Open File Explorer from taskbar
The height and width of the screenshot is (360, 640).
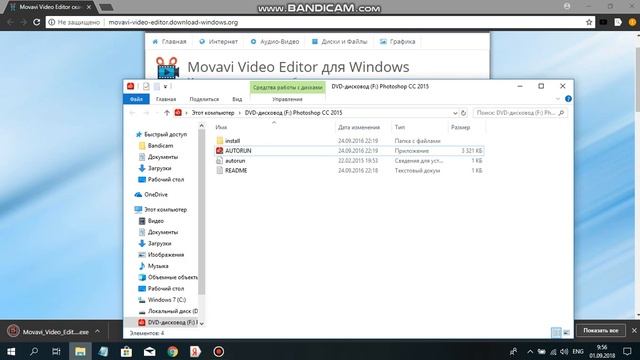click(x=80, y=351)
